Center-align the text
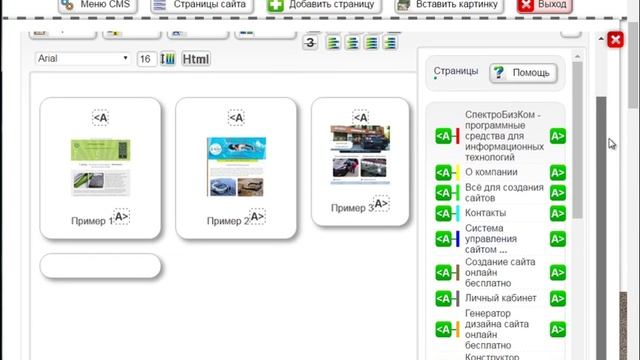Viewport: 640px width, 360px height. point(352,42)
